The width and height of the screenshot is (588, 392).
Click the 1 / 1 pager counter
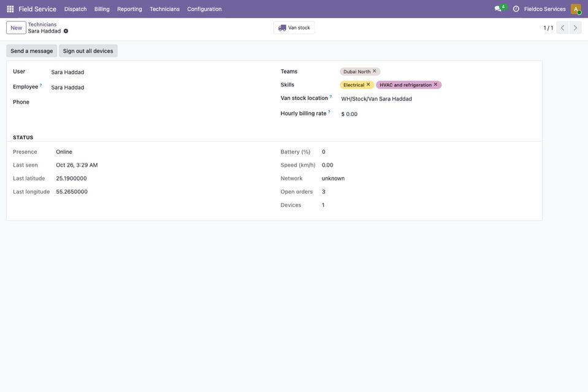point(548,28)
